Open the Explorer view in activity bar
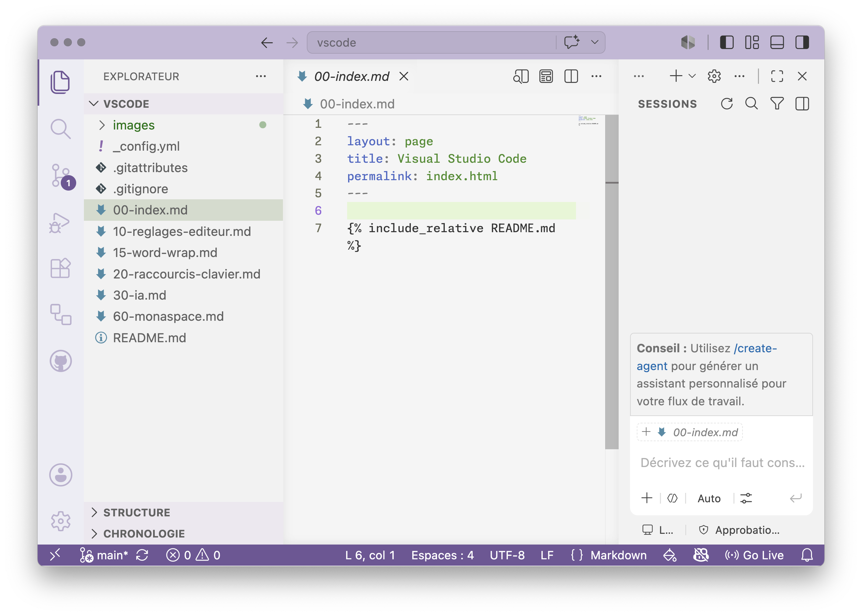 coord(60,82)
